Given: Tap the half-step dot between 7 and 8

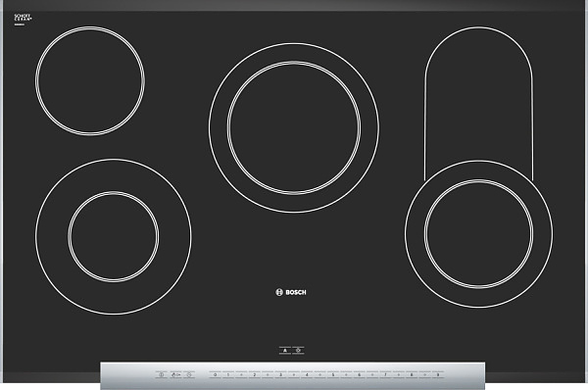Looking at the screenshot, I should (x=399, y=374).
